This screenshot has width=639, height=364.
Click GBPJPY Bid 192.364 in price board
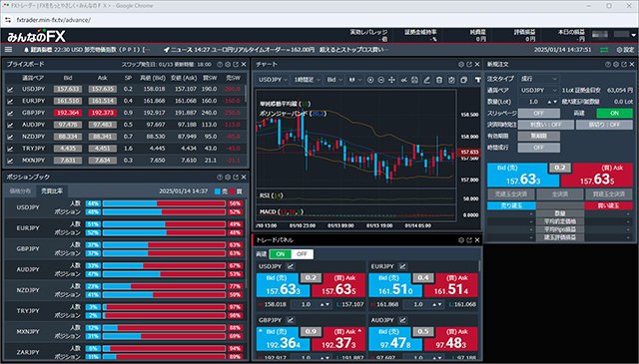point(68,113)
